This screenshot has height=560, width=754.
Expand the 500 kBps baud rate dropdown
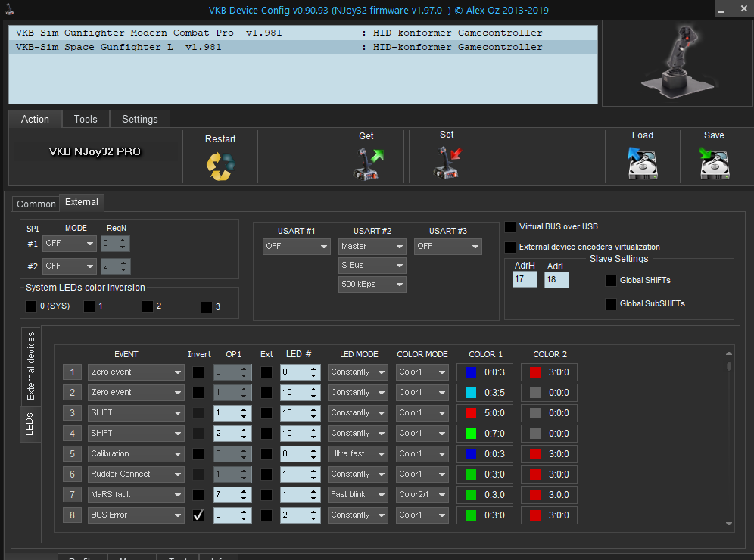(372, 285)
